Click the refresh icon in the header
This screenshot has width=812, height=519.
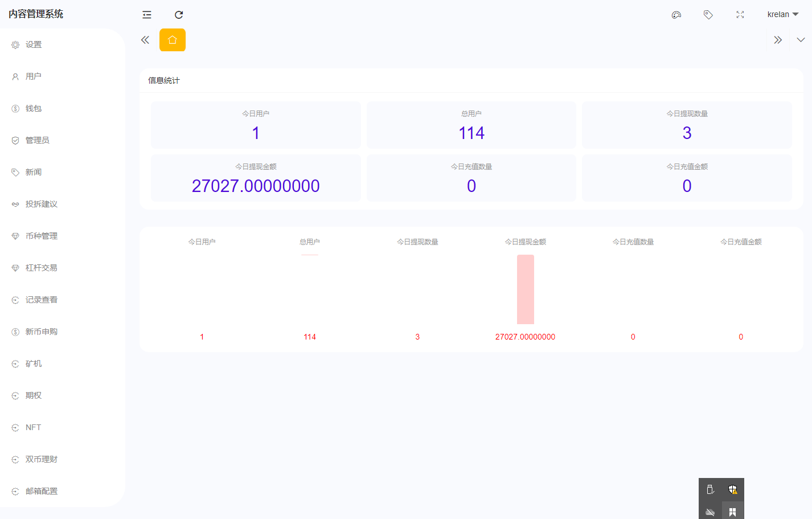[x=179, y=15]
